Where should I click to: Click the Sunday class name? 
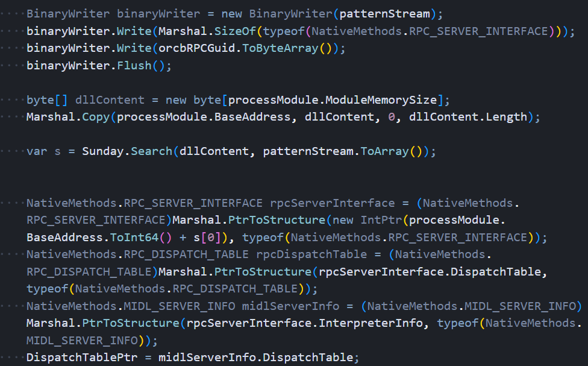coord(103,152)
